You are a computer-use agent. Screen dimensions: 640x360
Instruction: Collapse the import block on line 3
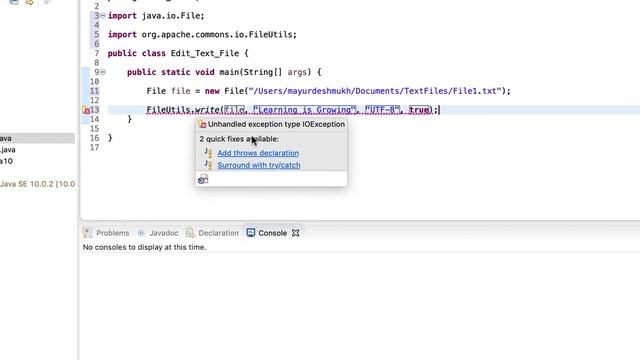[x=103, y=16]
